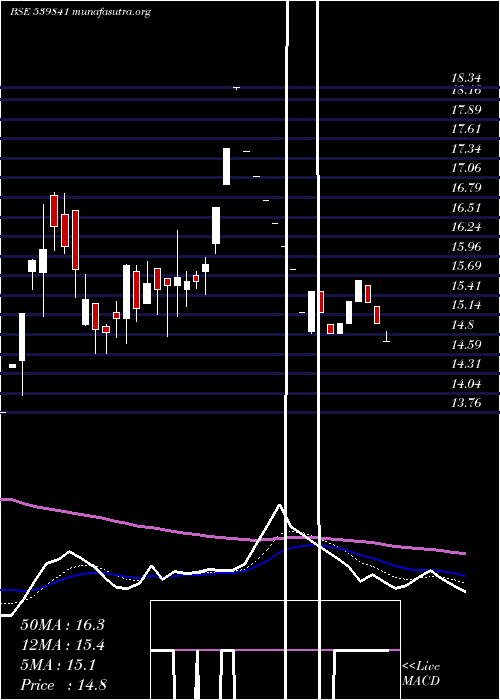This screenshot has width=500, height=700.
Task: Click the 17.61 price axis label
Action: coord(466,129)
